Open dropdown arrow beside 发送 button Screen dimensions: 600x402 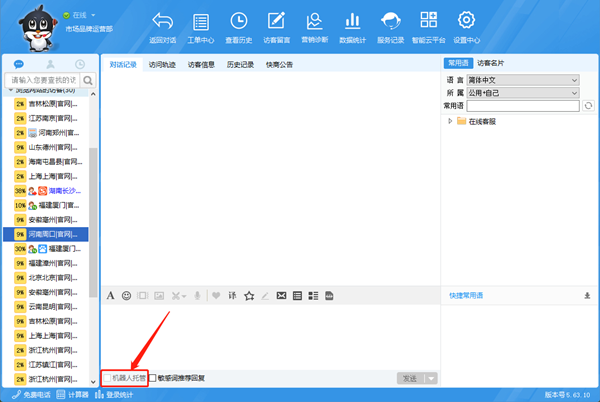pos(431,378)
